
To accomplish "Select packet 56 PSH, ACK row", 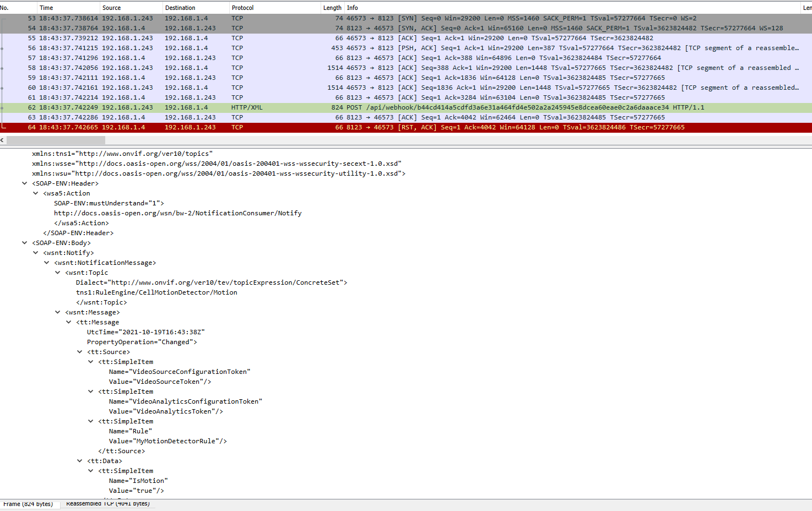I will (406, 48).
